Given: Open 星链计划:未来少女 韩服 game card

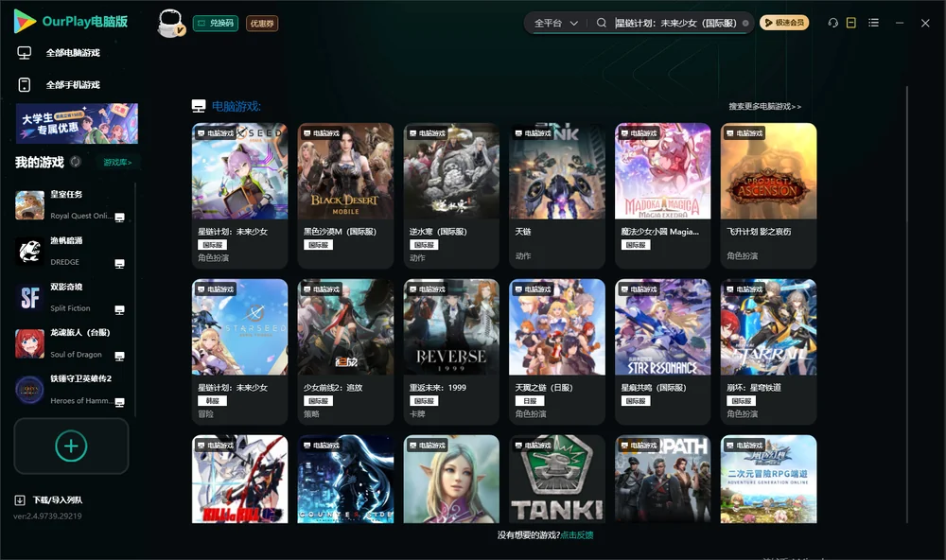Looking at the screenshot, I should point(239,352).
